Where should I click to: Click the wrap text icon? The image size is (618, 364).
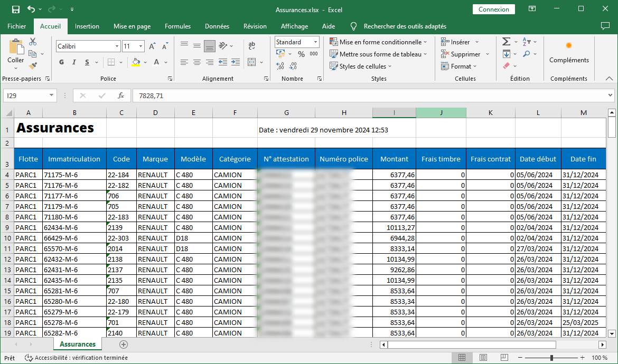point(252,46)
